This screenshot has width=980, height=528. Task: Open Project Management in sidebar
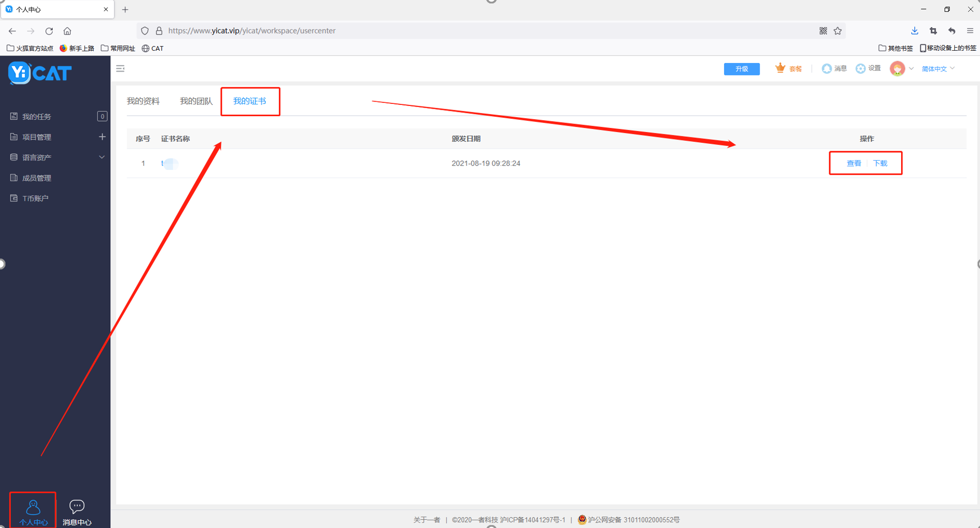click(36, 137)
